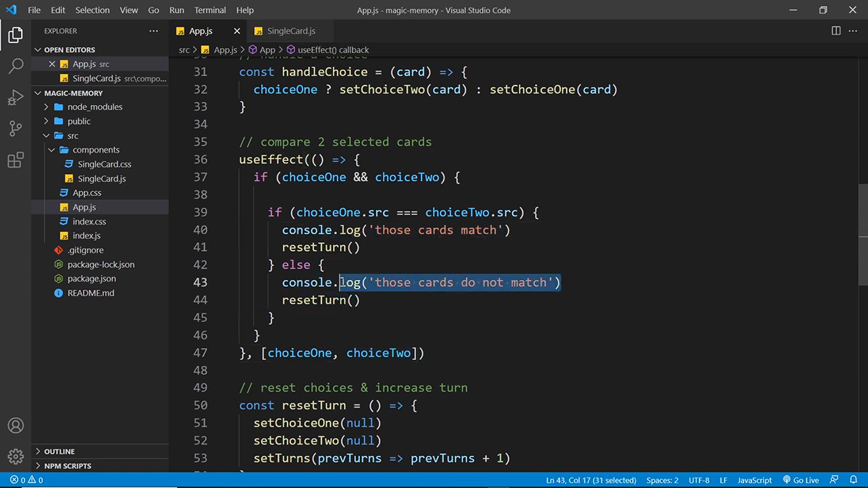Open the File menu
This screenshot has width=868, height=488.
(34, 10)
